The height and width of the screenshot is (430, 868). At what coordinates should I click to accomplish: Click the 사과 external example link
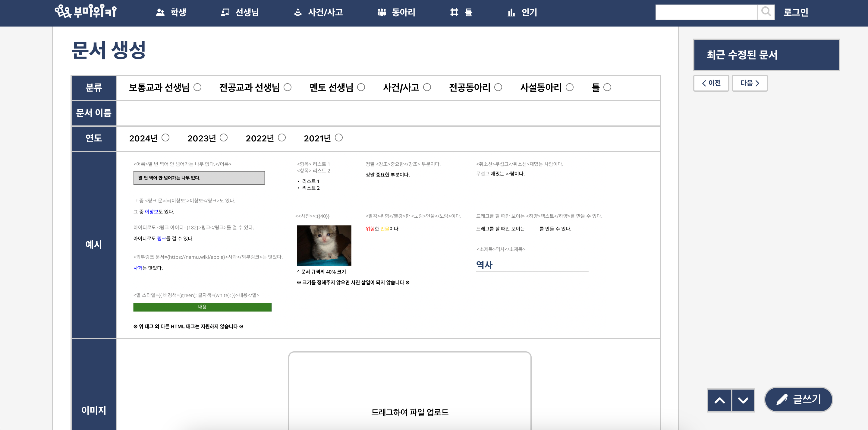(138, 268)
